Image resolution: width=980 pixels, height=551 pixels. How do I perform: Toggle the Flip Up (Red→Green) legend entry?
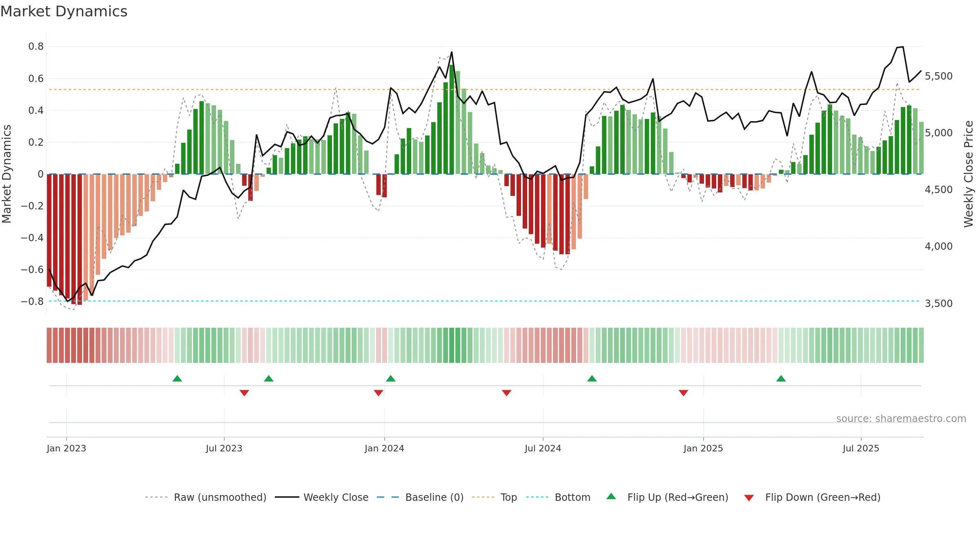click(x=668, y=497)
